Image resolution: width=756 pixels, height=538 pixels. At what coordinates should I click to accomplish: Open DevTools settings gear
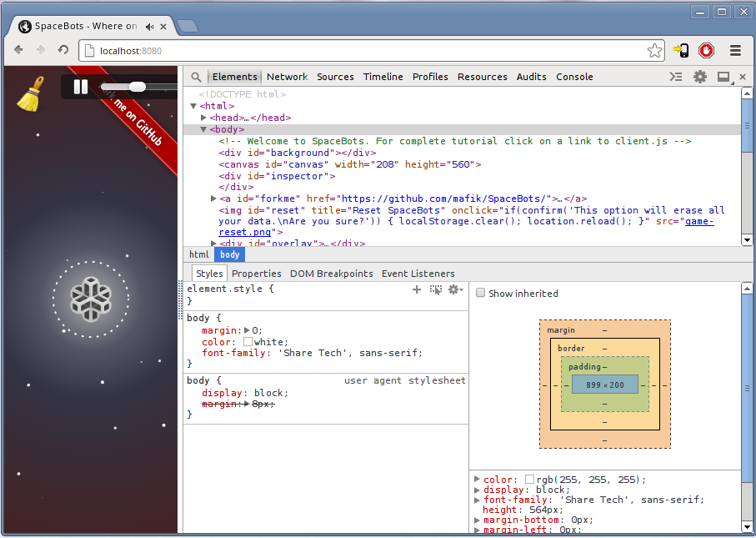[700, 77]
